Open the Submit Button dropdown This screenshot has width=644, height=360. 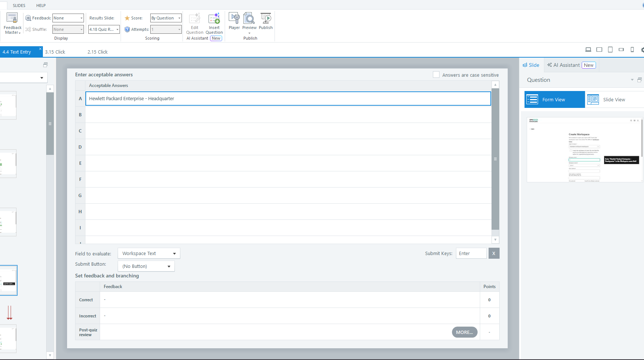tap(146, 266)
